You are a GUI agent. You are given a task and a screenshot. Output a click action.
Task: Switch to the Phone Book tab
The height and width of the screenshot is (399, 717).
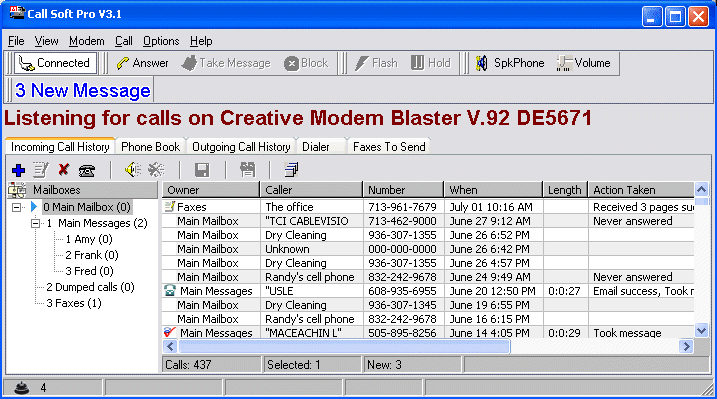click(x=150, y=147)
